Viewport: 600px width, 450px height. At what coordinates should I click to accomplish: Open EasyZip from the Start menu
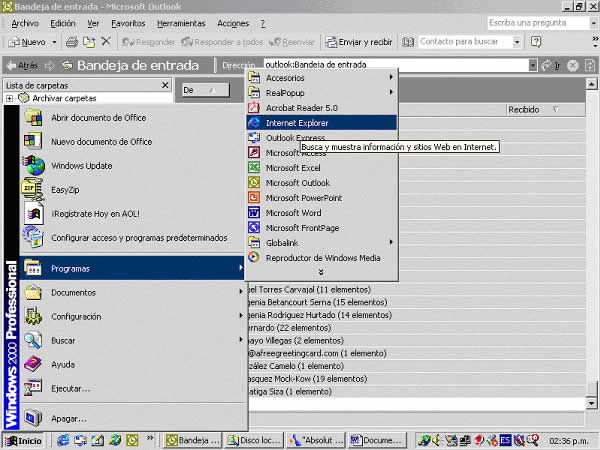pos(66,190)
